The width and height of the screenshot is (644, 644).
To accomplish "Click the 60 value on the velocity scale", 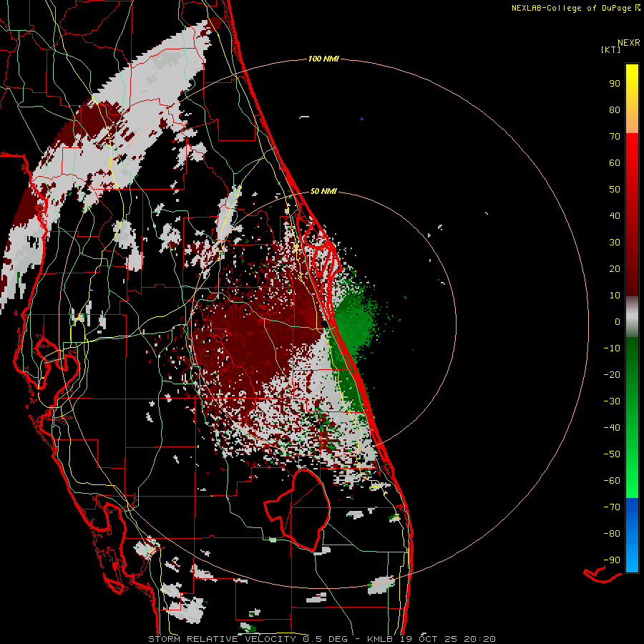I will point(615,162).
